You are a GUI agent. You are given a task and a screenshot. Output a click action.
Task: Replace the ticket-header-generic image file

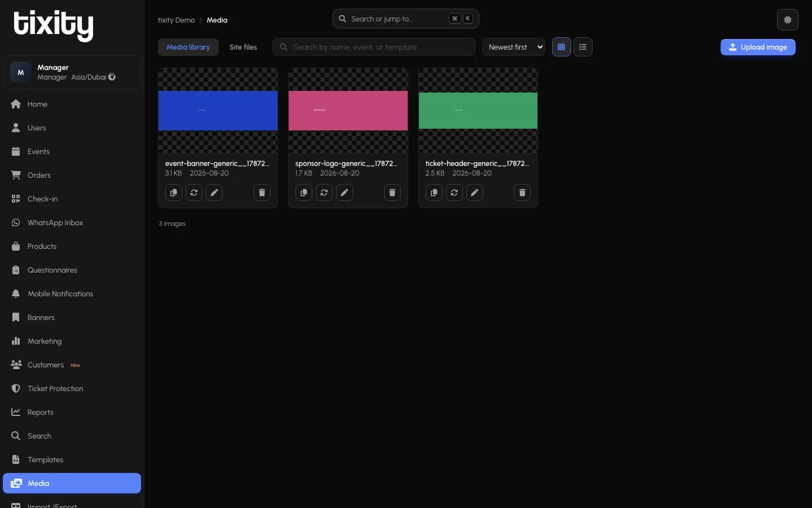pyautogui.click(x=454, y=192)
